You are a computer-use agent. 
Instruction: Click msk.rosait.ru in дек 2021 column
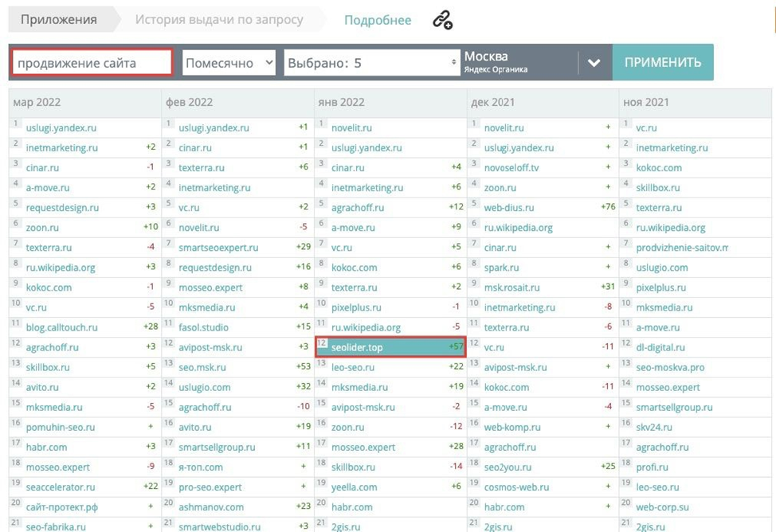point(511,287)
